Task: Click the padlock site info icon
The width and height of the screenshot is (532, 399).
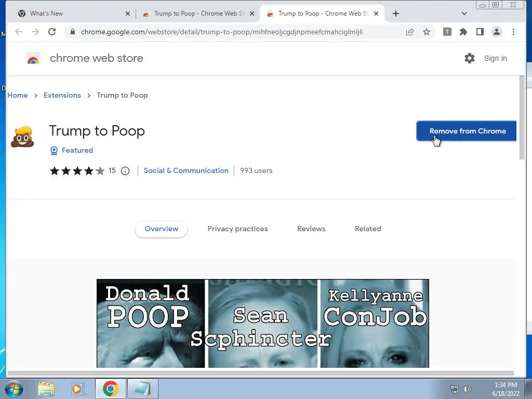Action: click(72, 32)
